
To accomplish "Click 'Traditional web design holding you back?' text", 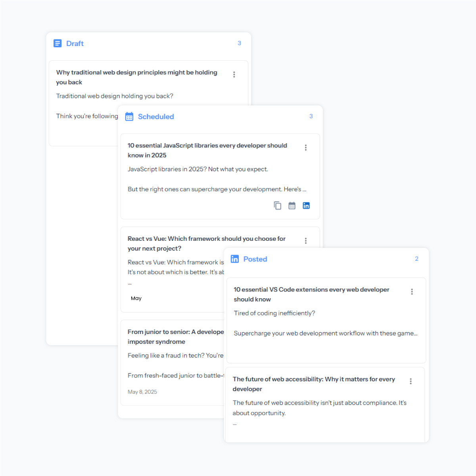I will click(115, 96).
